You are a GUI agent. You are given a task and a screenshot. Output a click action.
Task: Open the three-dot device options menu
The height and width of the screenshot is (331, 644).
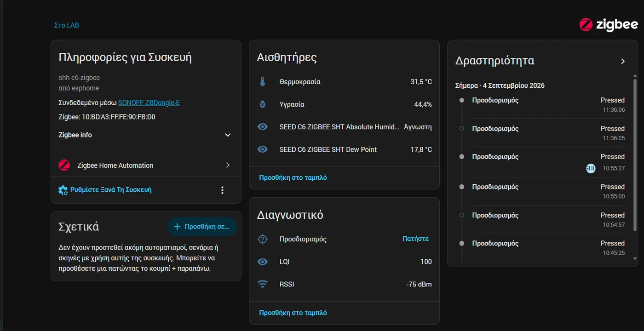pyautogui.click(x=223, y=190)
